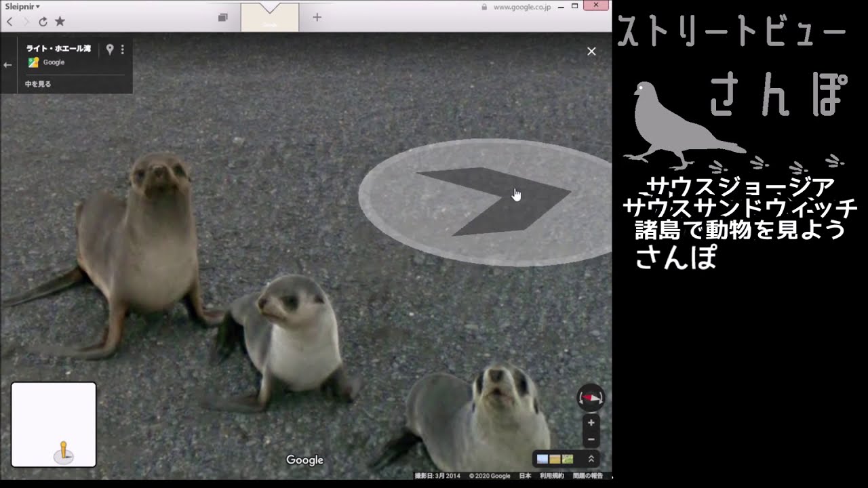The image size is (868, 488).
Task: Click the 中を見る link
Action: (38, 84)
